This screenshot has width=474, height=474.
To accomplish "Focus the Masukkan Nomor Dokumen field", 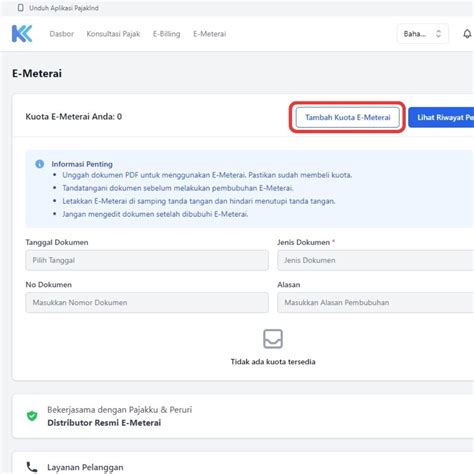I will click(147, 303).
